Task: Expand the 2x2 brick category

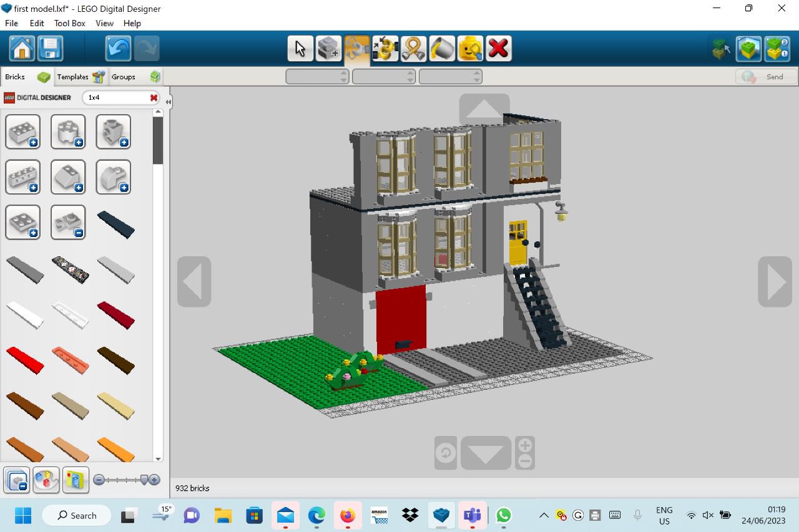Action: (x=23, y=132)
